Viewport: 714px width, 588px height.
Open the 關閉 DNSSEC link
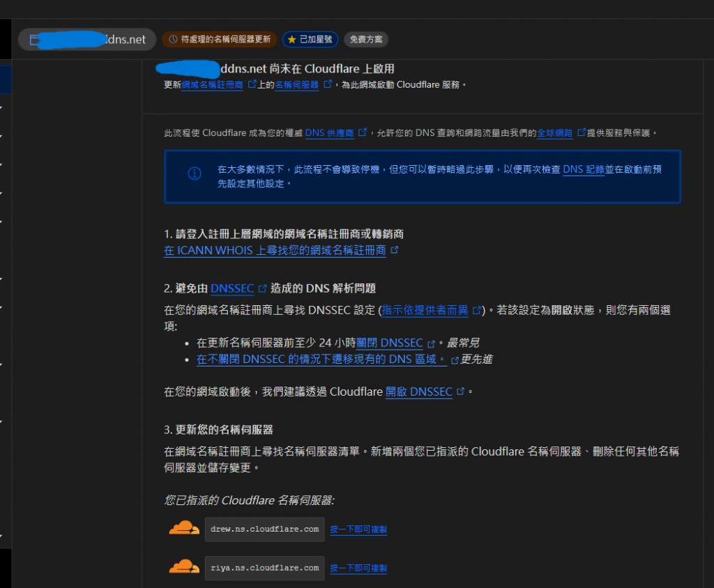pyautogui.click(x=389, y=343)
